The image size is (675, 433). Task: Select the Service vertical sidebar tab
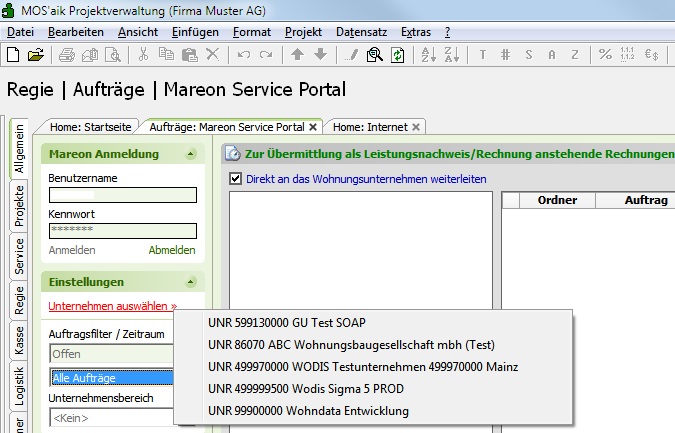click(x=19, y=256)
